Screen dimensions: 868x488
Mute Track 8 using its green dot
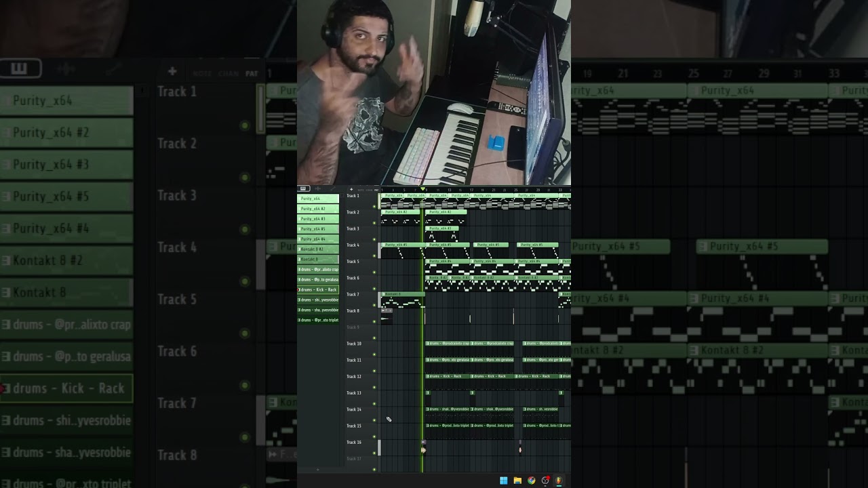374,321
